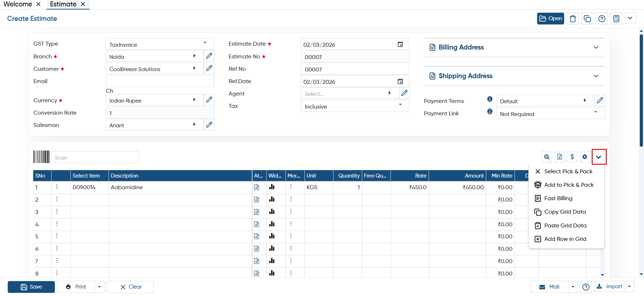This screenshot has width=644, height=296.
Task: Open the barcode scanner icon
Action: pyautogui.click(x=41, y=157)
